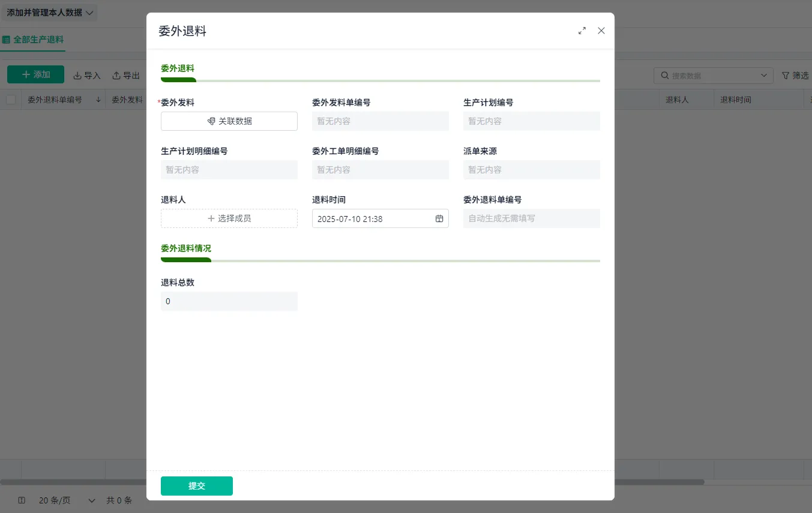812x513 pixels.
Task: Expand the search box dropdown arrow
Action: coord(764,76)
